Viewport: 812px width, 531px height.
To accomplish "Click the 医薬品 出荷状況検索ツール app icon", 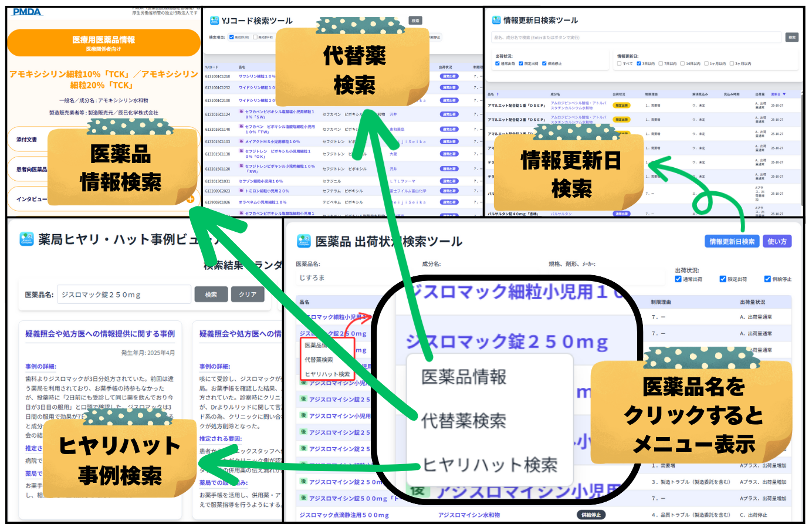I will (303, 242).
